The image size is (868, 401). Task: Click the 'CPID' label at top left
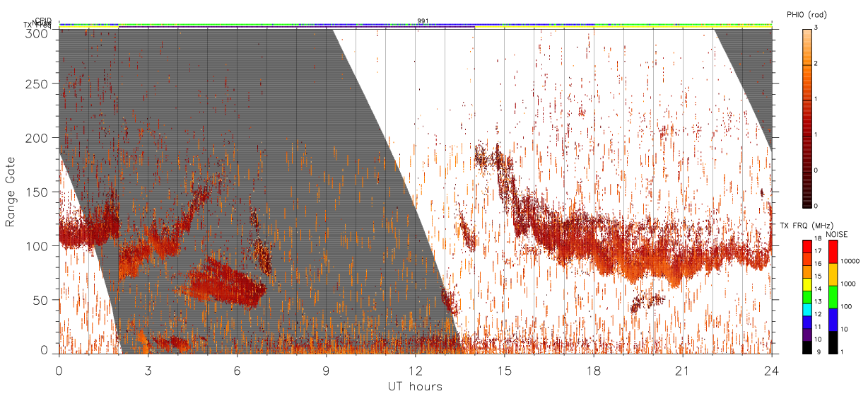[43, 21]
